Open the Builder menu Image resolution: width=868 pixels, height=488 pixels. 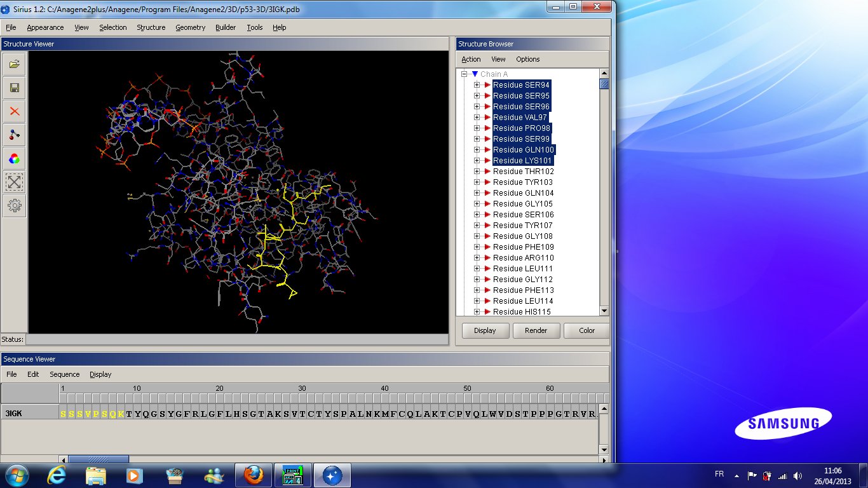pos(226,27)
